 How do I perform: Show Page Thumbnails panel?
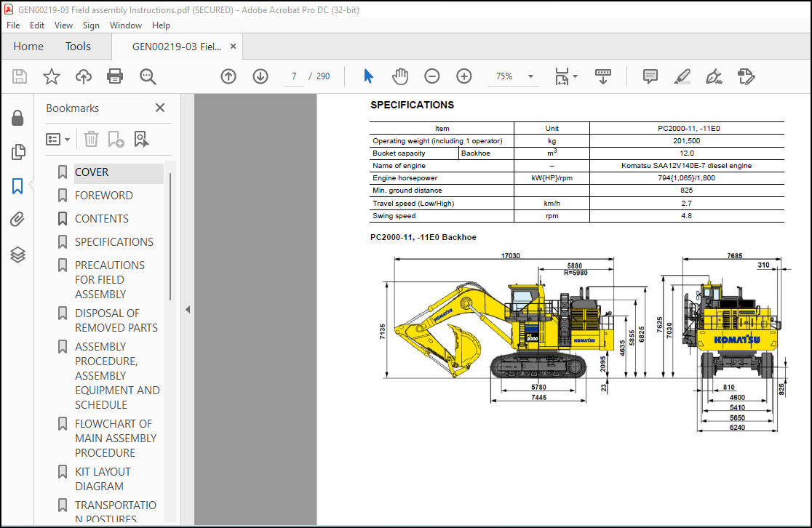(x=17, y=152)
